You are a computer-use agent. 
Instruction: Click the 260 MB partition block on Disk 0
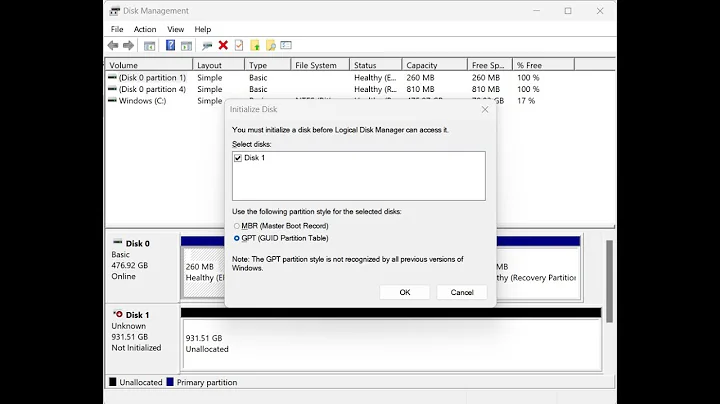tap(203, 272)
